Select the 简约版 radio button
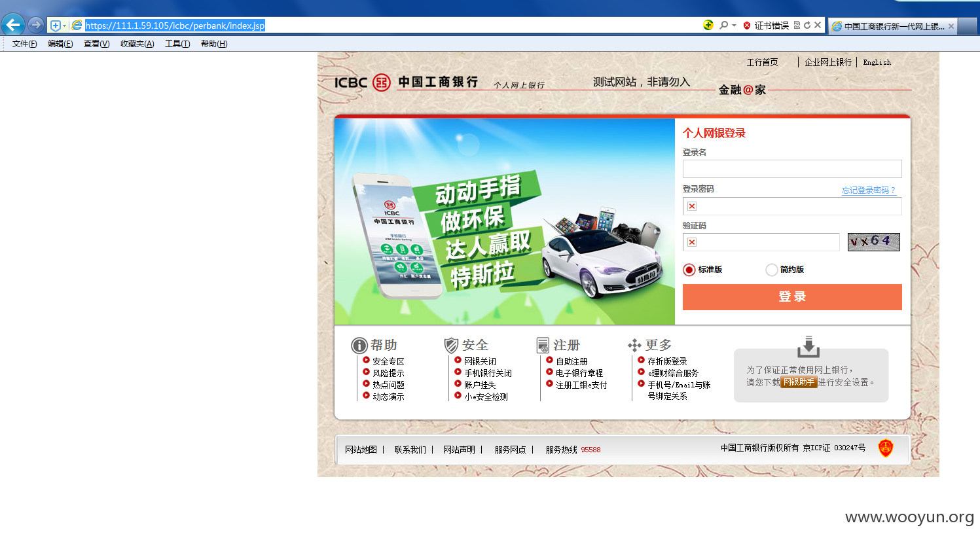Viewport: 980px width, 536px height. tap(771, 270)
